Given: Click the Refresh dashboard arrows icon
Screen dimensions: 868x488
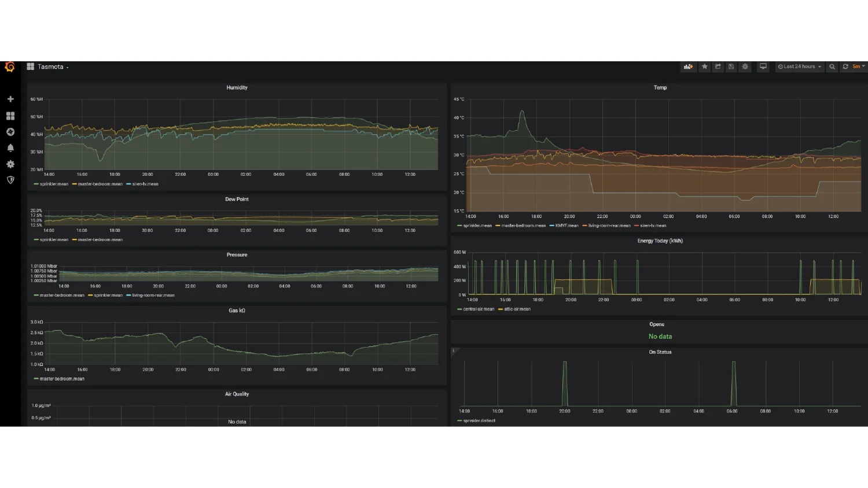Looking at the screenshot, I should coord(845,66).
